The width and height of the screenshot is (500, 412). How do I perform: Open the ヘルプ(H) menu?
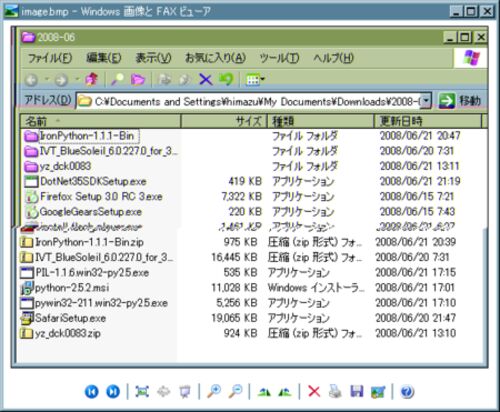click(x=333, y=58)
